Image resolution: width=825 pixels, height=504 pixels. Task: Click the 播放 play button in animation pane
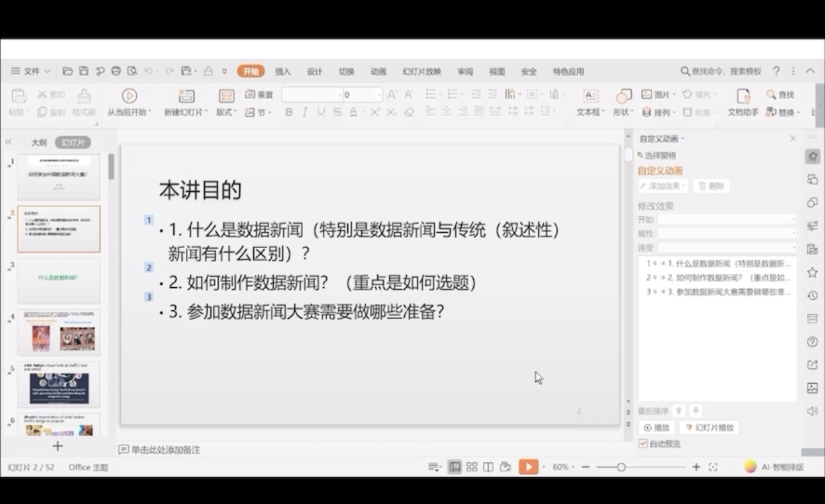coord(657,427)
